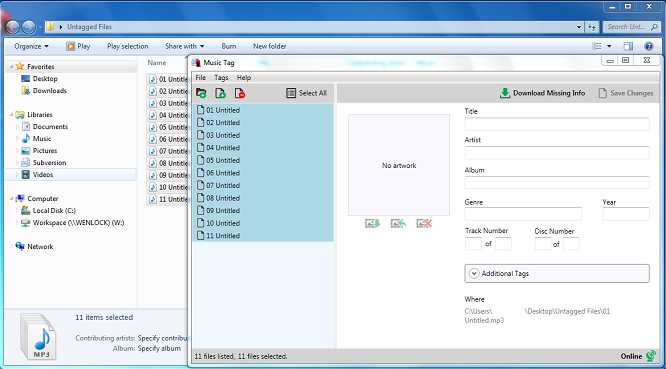Click Select All in Music Tag
The width and height of the screenshot is (666, 369).
(x=307, y=93)
